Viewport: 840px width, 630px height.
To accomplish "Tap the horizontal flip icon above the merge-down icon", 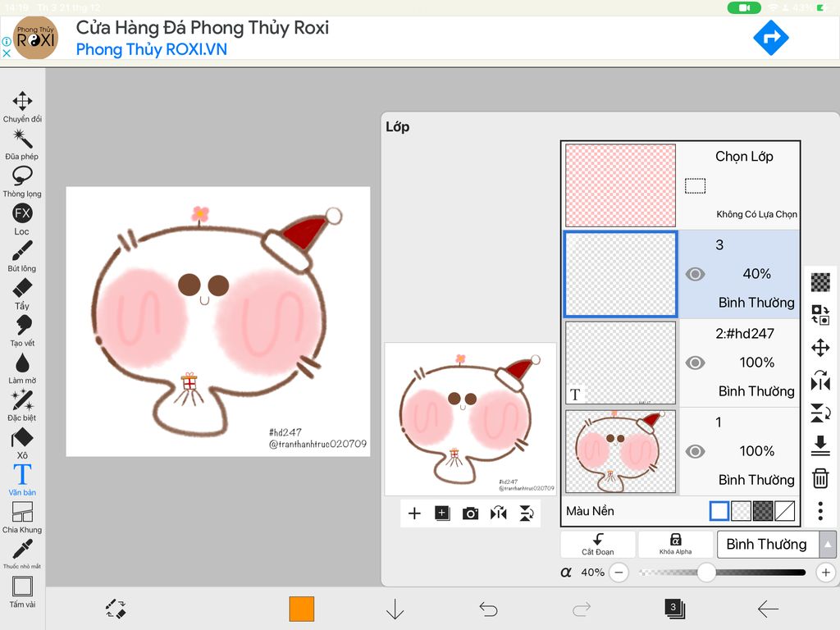I will [820, 381].
